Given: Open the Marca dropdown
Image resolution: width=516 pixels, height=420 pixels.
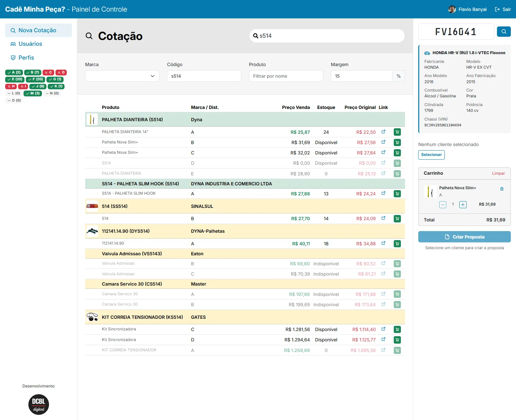Looking at the screenshot, I should [x=122, y=76].
